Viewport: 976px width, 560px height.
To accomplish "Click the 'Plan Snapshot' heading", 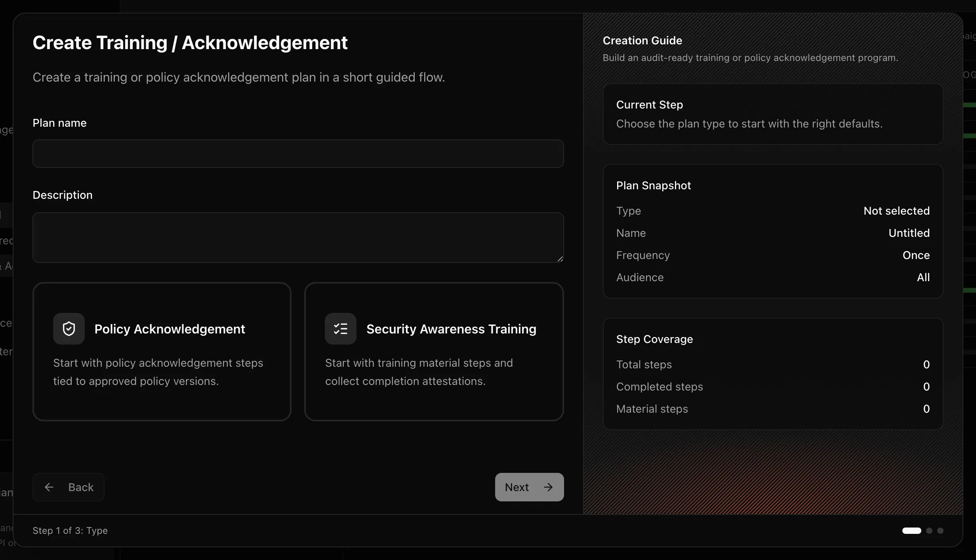I will point(654,185).
